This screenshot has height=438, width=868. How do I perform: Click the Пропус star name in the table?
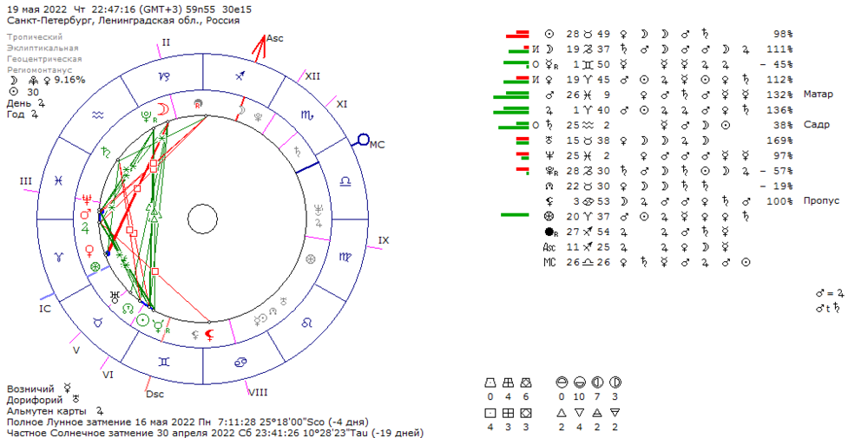click(x=821, y=200)
